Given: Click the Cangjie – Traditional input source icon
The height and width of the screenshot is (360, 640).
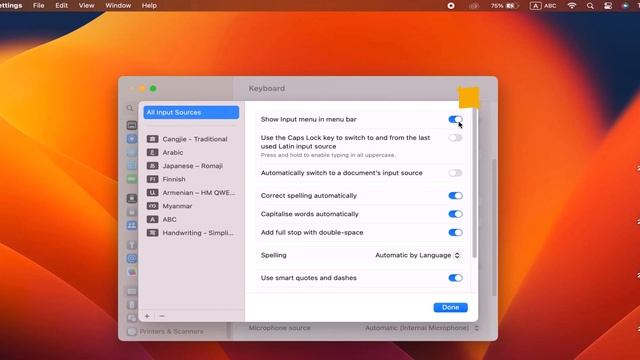Looking at the screenshot, I should pos(152,139).
